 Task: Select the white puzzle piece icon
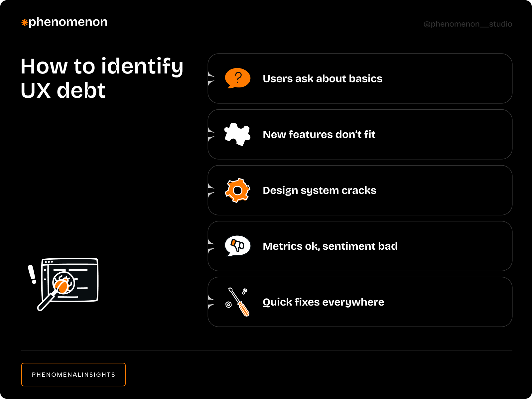tap(237, 134)
